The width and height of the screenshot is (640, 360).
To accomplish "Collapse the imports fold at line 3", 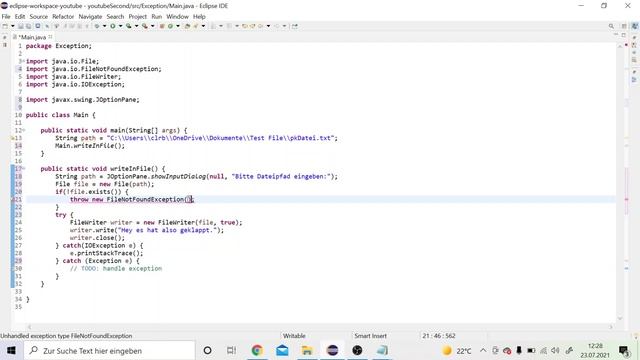I will (x=24, y=61).
